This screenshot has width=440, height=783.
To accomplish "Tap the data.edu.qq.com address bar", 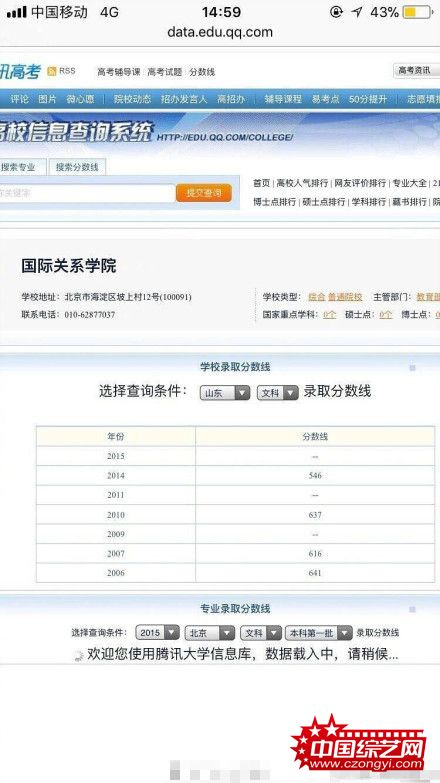I will [x=220, y=32].
